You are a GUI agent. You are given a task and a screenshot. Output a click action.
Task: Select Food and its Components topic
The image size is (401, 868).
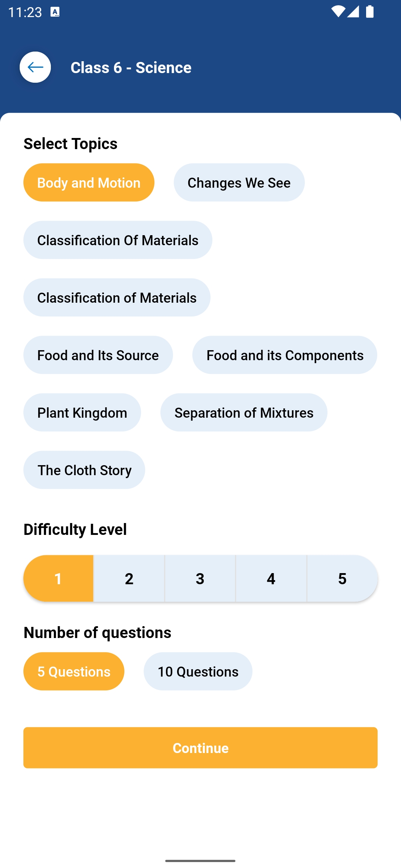284,355
